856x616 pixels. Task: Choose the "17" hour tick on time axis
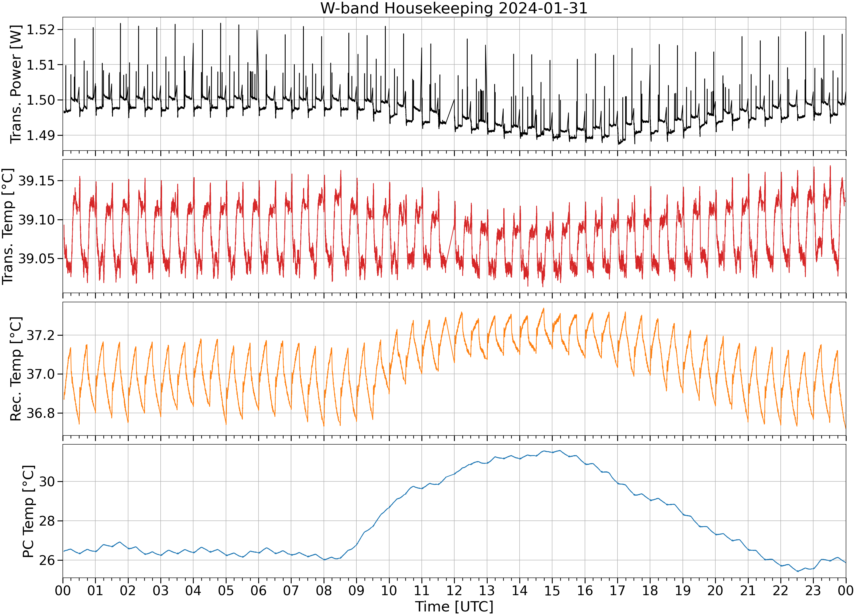pos(617,590)
